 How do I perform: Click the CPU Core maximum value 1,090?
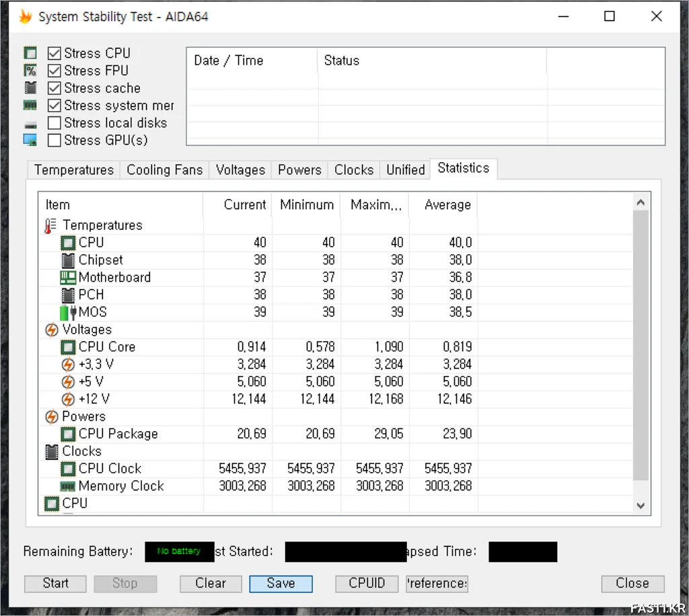pyautogui.click(x=388, y=347)
